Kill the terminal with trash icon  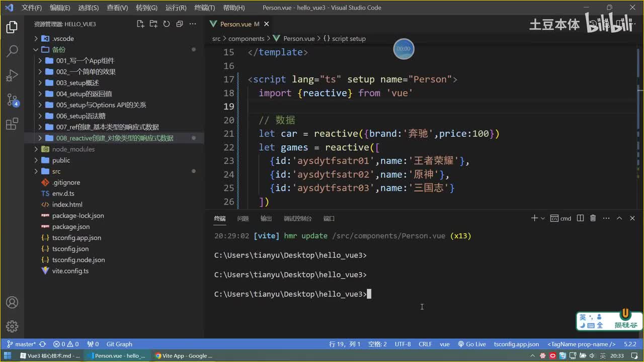click(x=593, y=218)
